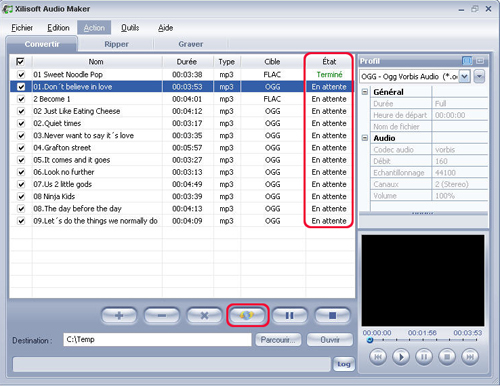Sort by the Cible column header
This screenshot has width=500, height=386.
click(273, 62)
